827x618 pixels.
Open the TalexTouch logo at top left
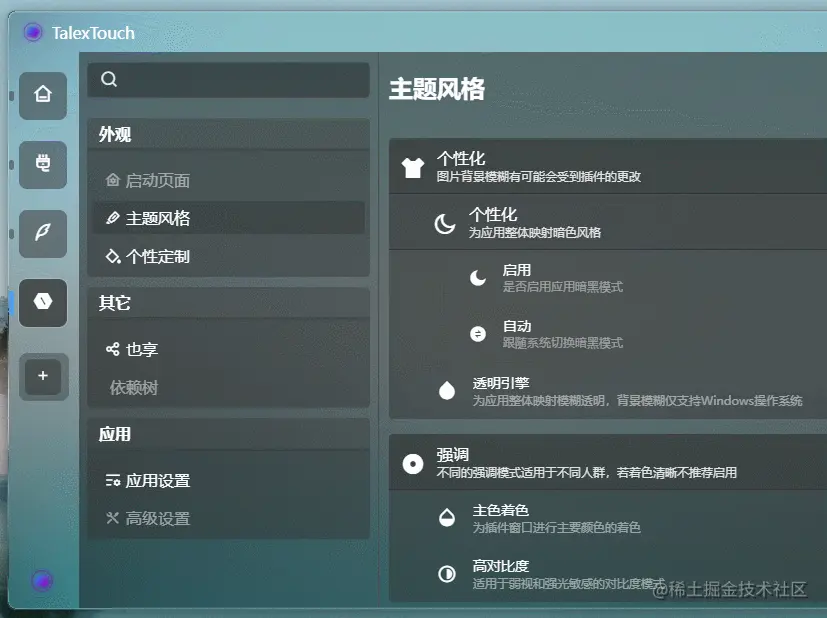point(33,33)
